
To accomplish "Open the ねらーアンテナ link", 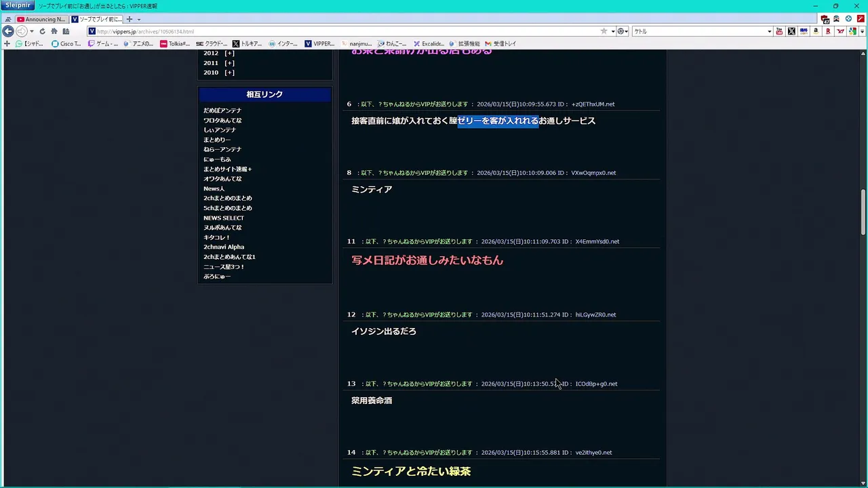I will [x=222, y=149].
